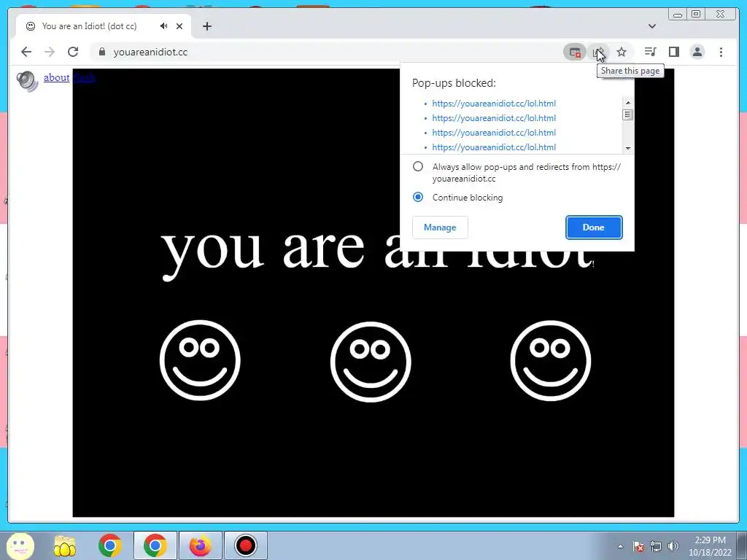Open the folder icon in the taskbar
747x560 pixels.
point(64,545)
